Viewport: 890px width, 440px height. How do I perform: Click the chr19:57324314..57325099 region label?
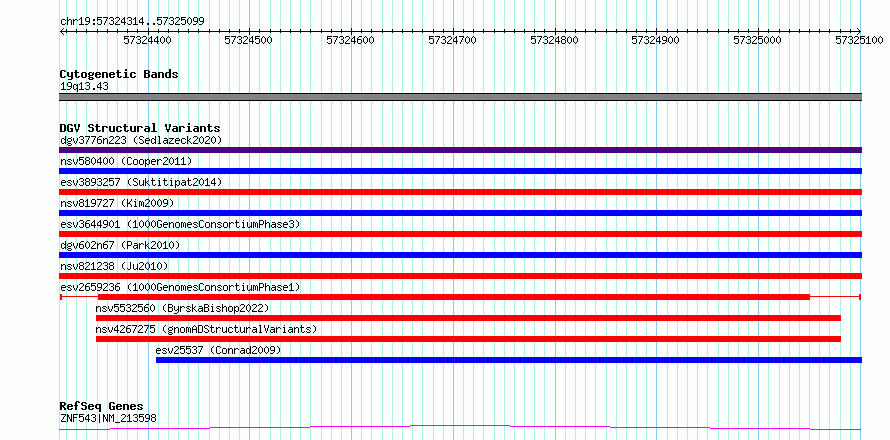click(x=132, y=22)
